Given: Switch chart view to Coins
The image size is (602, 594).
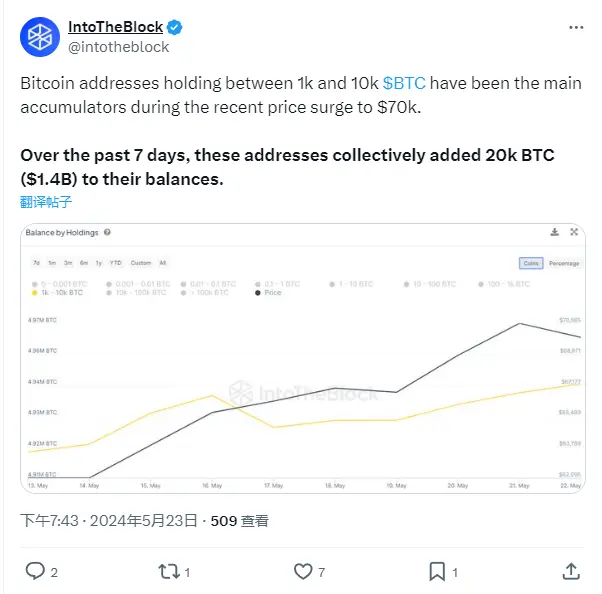Looking at the screenshot, I should pos(531,263).
